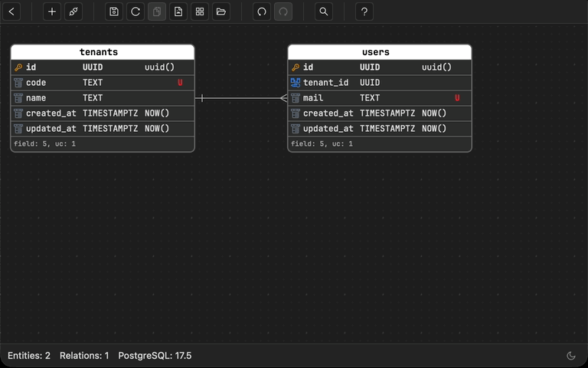
Task: Click the back arrow button
Action: 12,11
